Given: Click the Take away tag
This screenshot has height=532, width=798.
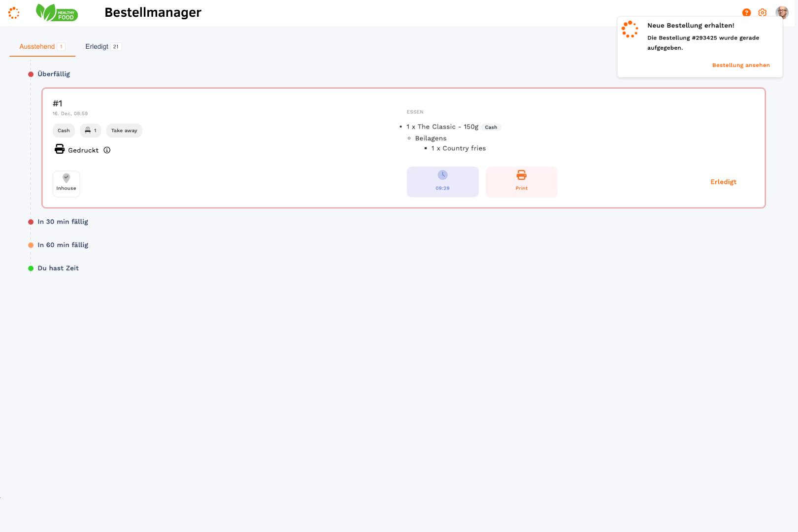Looking at the screenshot, I should pos(124,131).
